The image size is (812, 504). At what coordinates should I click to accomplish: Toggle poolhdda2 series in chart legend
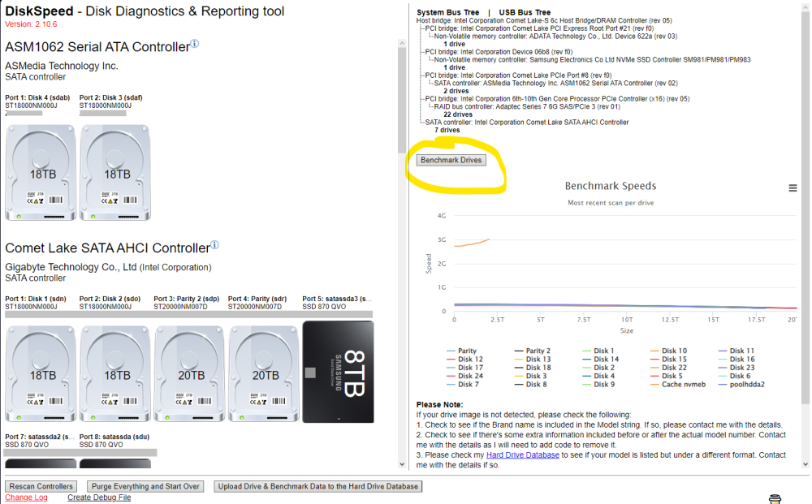[741, 385]
